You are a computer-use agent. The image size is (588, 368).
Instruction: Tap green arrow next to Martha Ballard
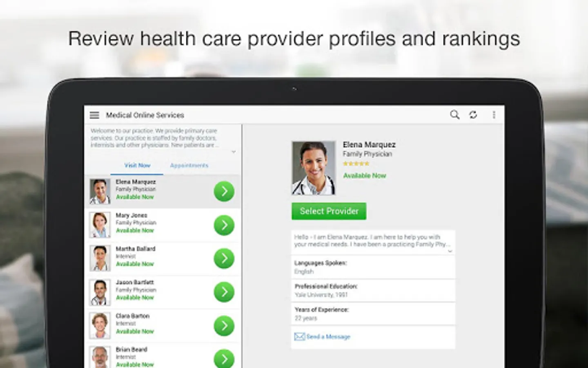[x=224, y=258]
